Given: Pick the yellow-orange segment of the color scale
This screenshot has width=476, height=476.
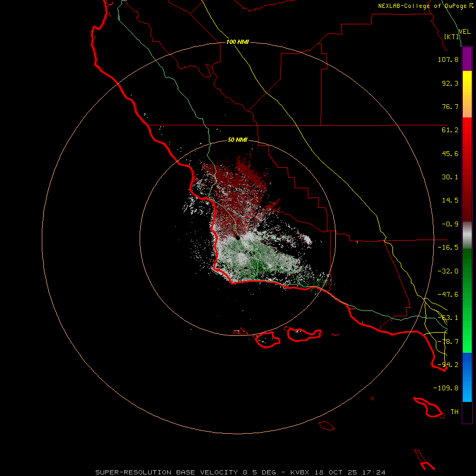Looking at the screenshot, I should click(x=467, y=94).
